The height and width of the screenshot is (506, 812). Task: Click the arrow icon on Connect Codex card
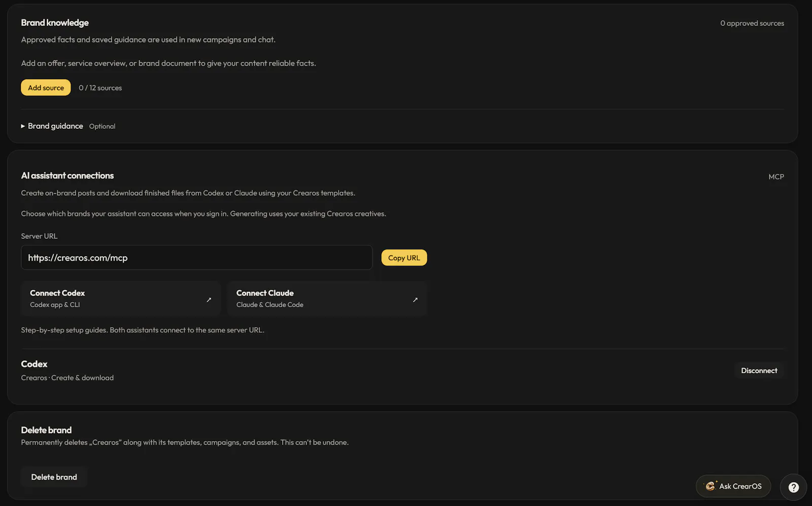pyautogui.click(x=209, y=300)
